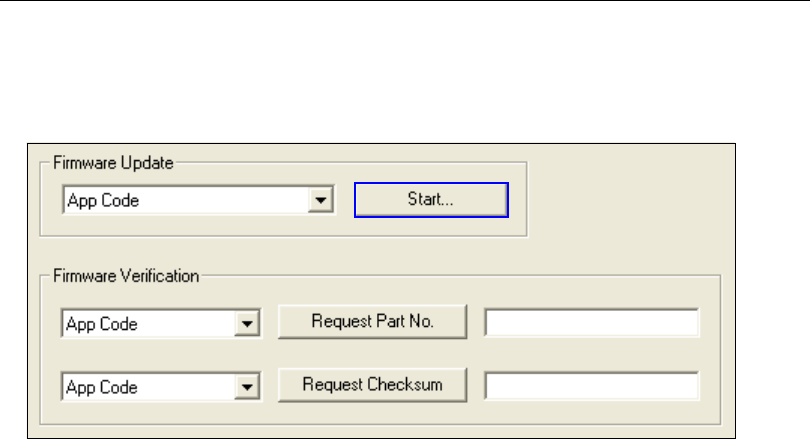Expand dropdown arrow beside Request Checksum
Screen dimensions: 810x439
[x=250, y=386]
